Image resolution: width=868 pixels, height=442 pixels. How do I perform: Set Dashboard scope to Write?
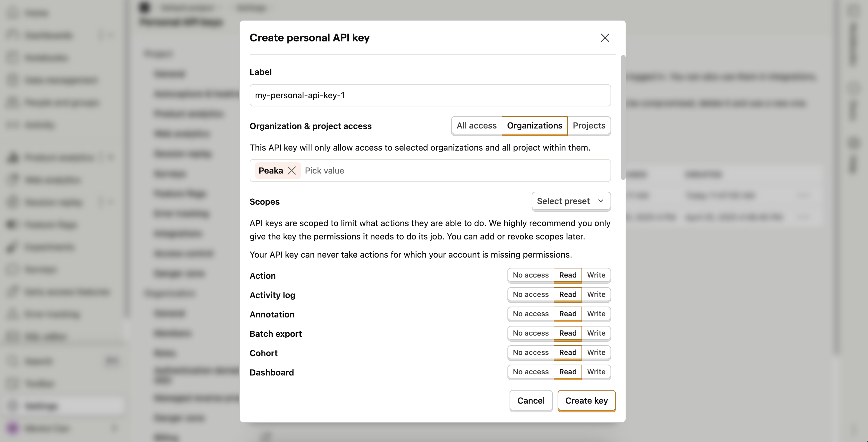click(x=596, y=372)
